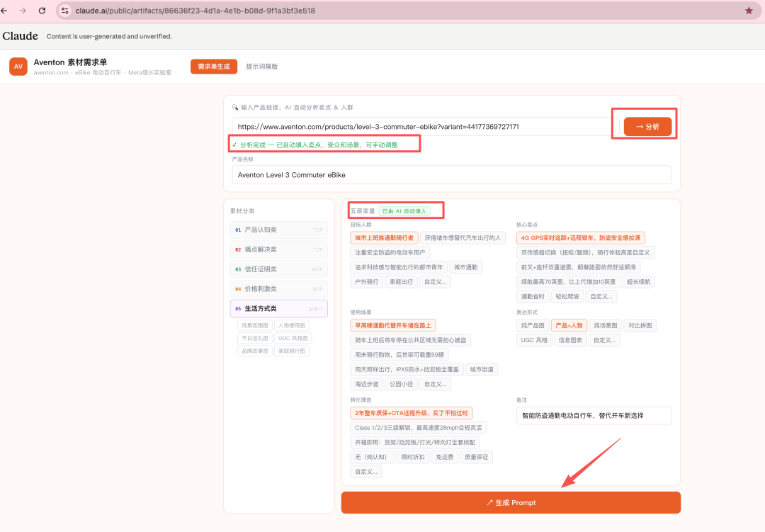Select category 05 生活方式类
Image resolution: width=765 pixels, height=532 pixels.
(278, 308)
